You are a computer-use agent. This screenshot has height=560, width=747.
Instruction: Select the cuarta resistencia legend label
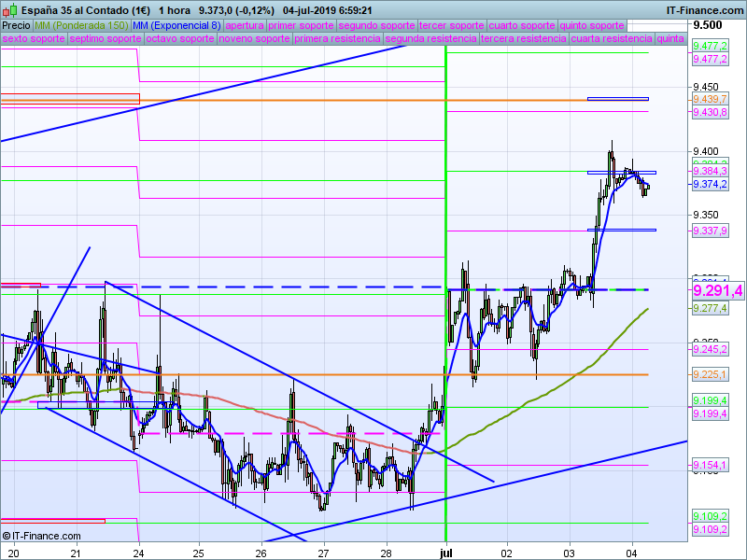tap(612, 39)
